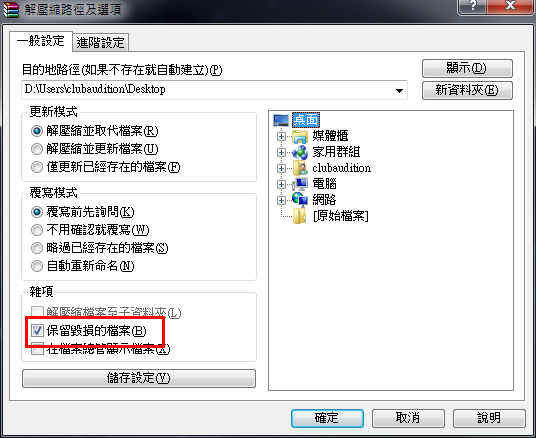Select the clubaudition user folder icon
The width and height of the screenshot is (536, 438).
(300, 168)
